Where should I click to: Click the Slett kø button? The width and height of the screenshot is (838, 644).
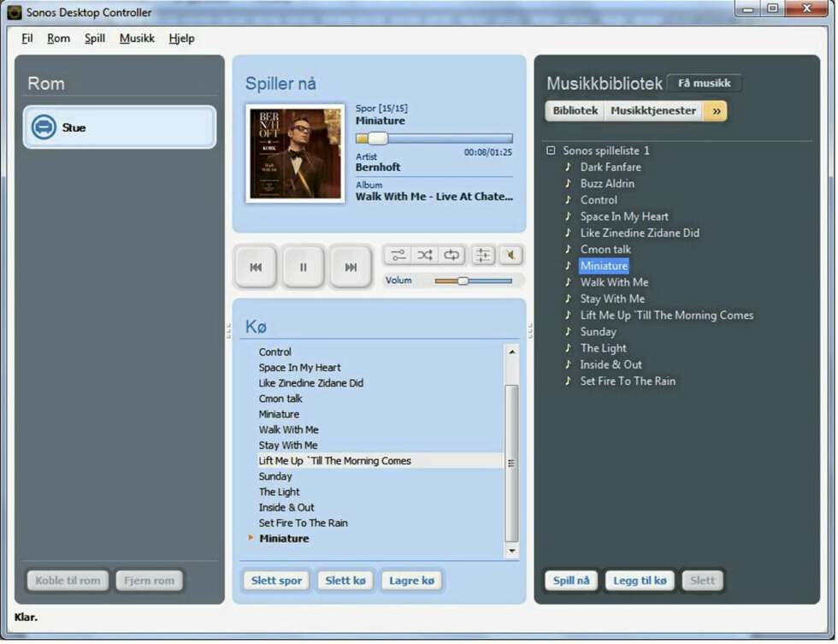click(x=345, y=581)
